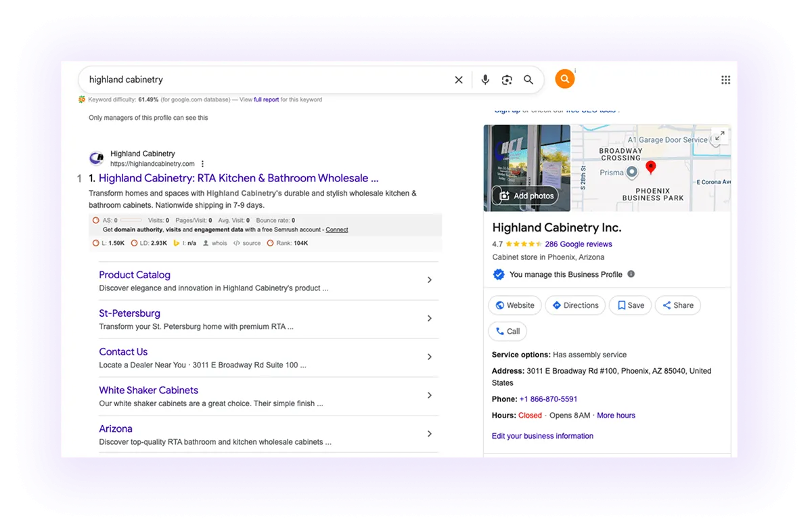Click Edit your business information

click(542, 436)
